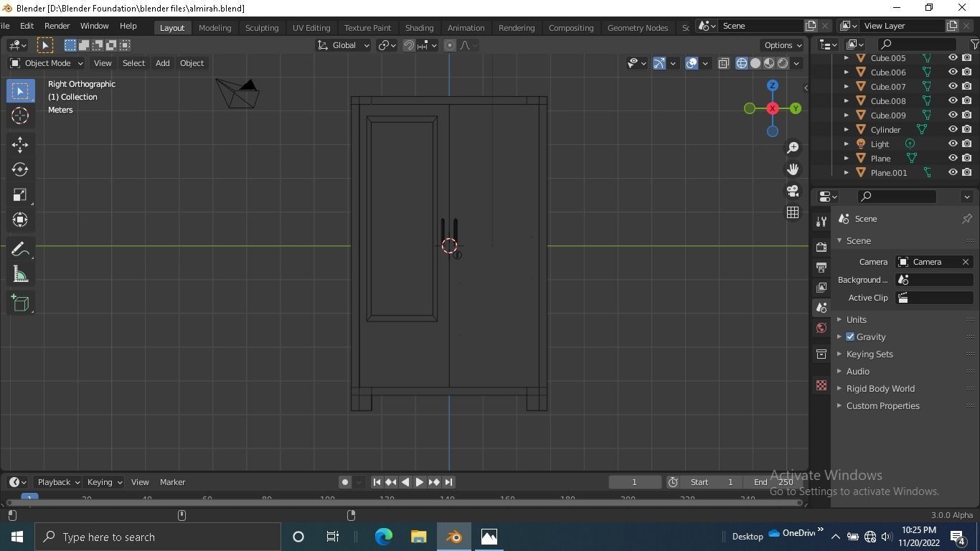Open the Options dropdown
Viewport: 980px width, 551px height.
click(783, 45)
